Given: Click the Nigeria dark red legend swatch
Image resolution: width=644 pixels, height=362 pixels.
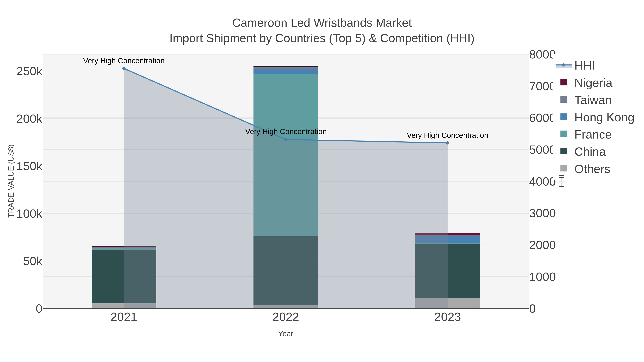Looking at the screenshot, I should [x=563, y=82].
